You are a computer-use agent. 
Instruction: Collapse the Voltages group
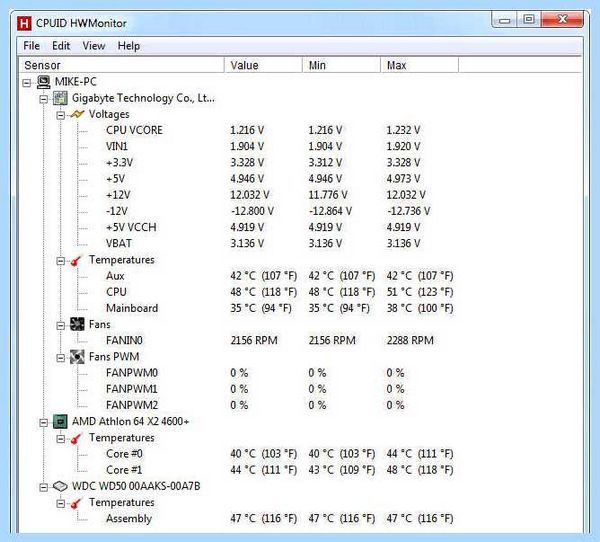[x=60, y=115]
